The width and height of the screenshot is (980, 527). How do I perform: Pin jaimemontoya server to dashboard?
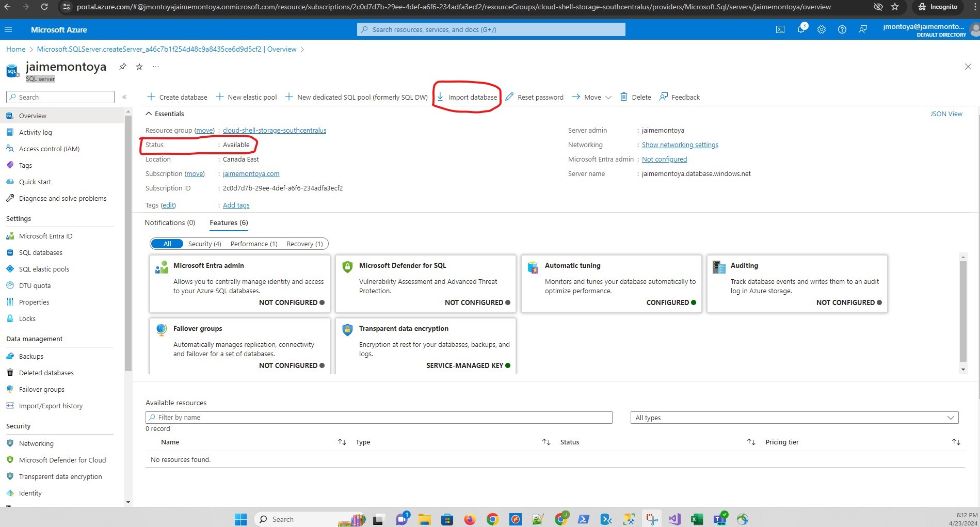(122, 67)
